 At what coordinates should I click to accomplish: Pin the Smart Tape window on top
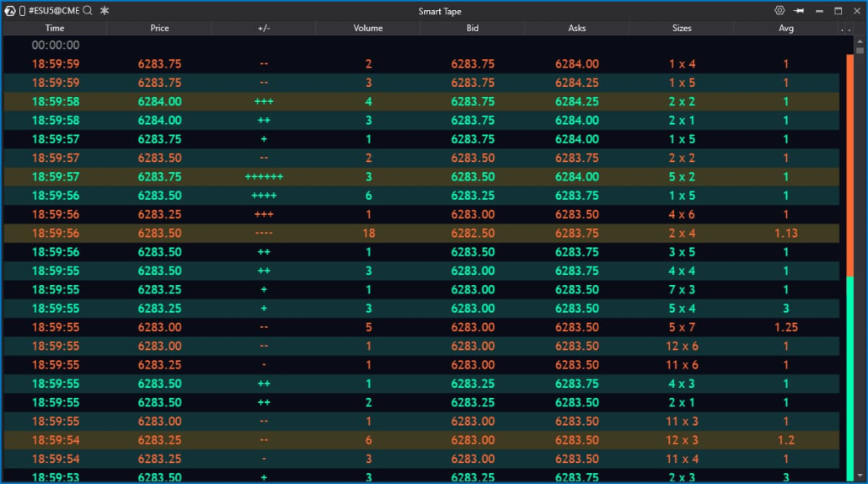tap(799, 11)
